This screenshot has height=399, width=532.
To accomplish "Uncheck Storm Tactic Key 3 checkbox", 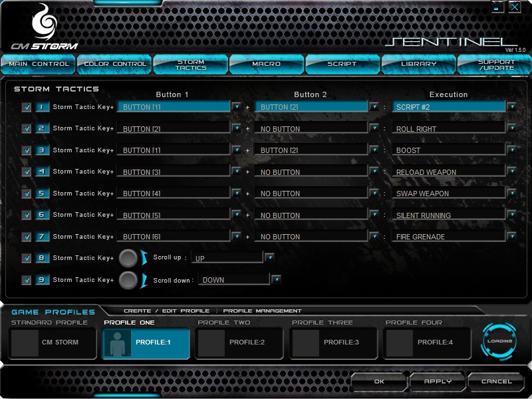I will [26, 150].
